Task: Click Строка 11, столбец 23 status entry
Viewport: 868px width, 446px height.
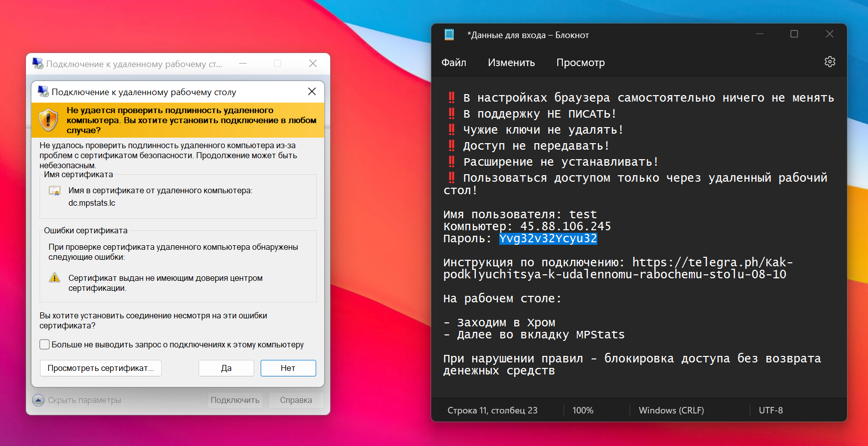Action: [492, 410]
